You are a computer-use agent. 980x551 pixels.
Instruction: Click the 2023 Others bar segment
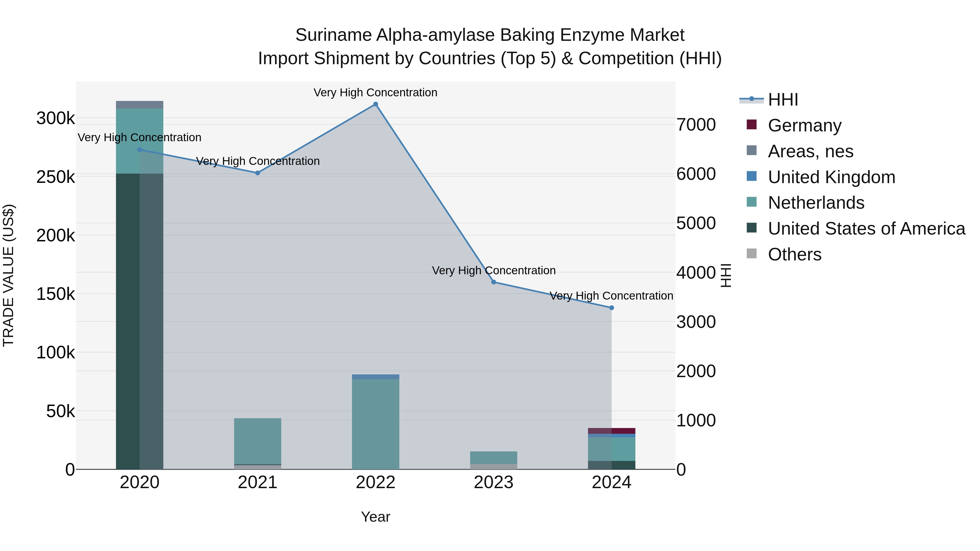[494, 467]
